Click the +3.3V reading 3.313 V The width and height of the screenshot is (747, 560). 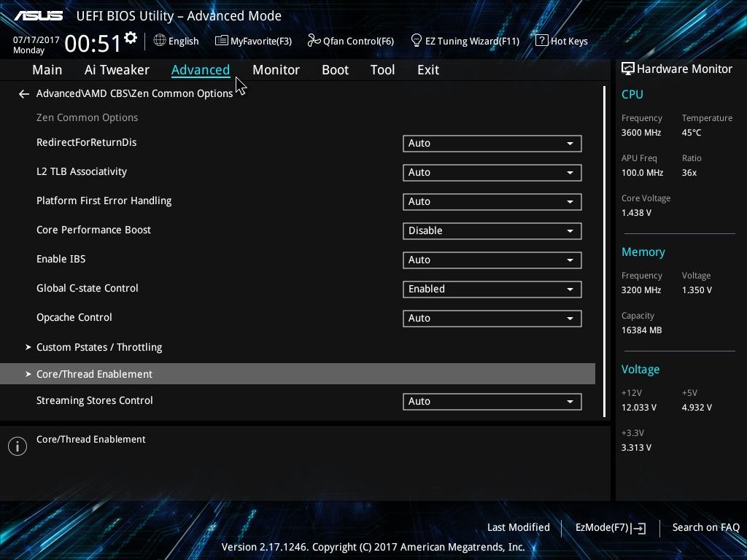click(636, 447)
